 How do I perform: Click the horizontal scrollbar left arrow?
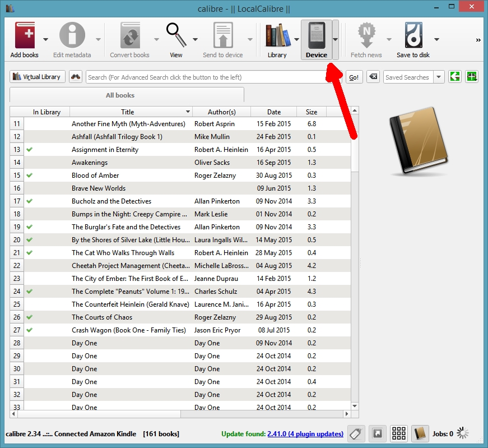coord(13,414)
